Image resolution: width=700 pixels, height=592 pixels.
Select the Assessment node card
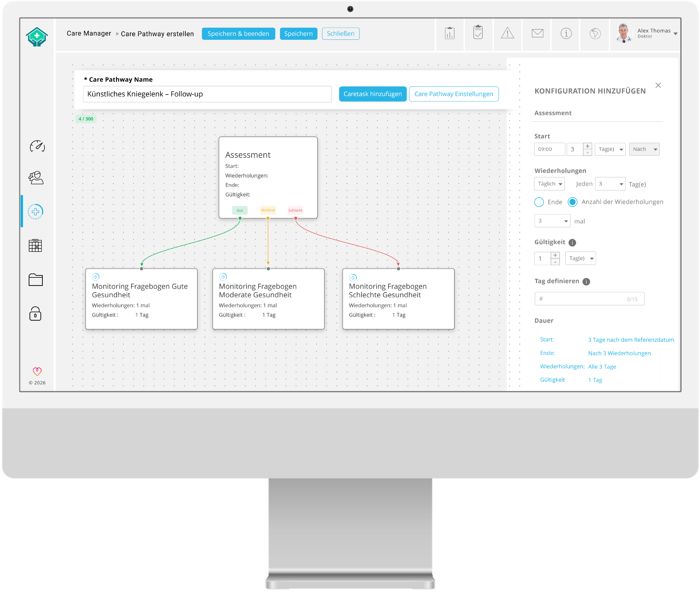268,177
